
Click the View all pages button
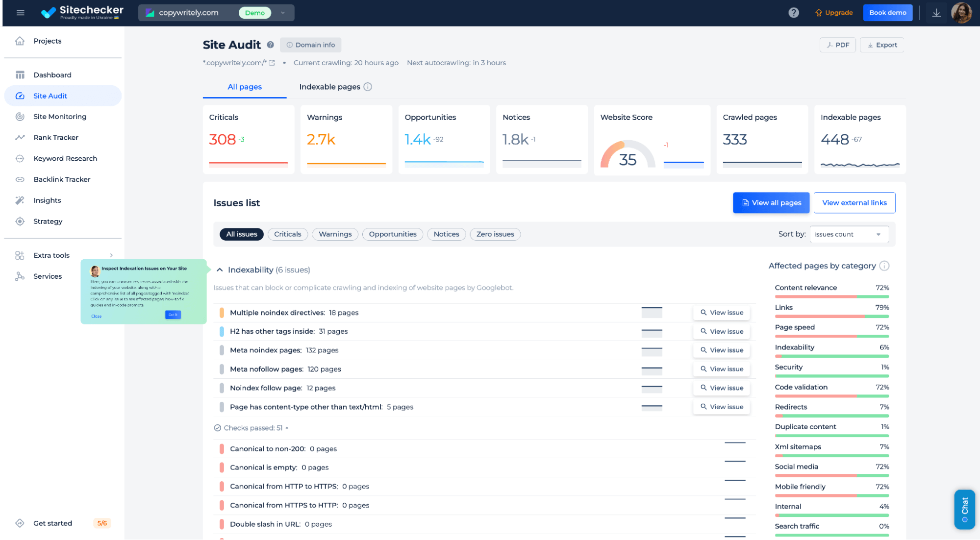click(x=771, y=202)
